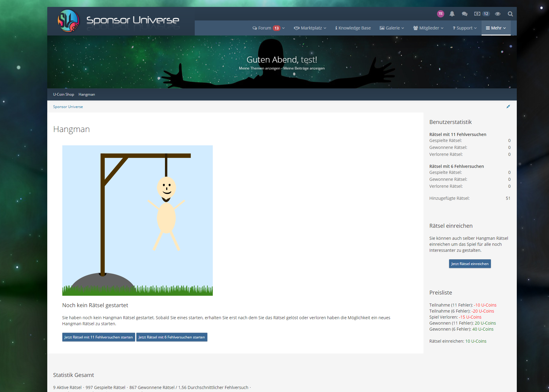Open the conversations chat bubbles icon
The image size is (549, 392).
coord(464,14)
